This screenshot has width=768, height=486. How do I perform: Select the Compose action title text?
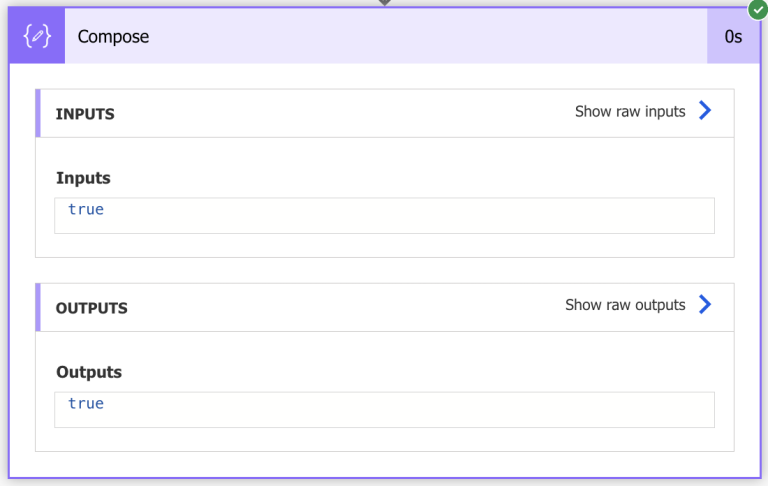click(x=113, y=37)
